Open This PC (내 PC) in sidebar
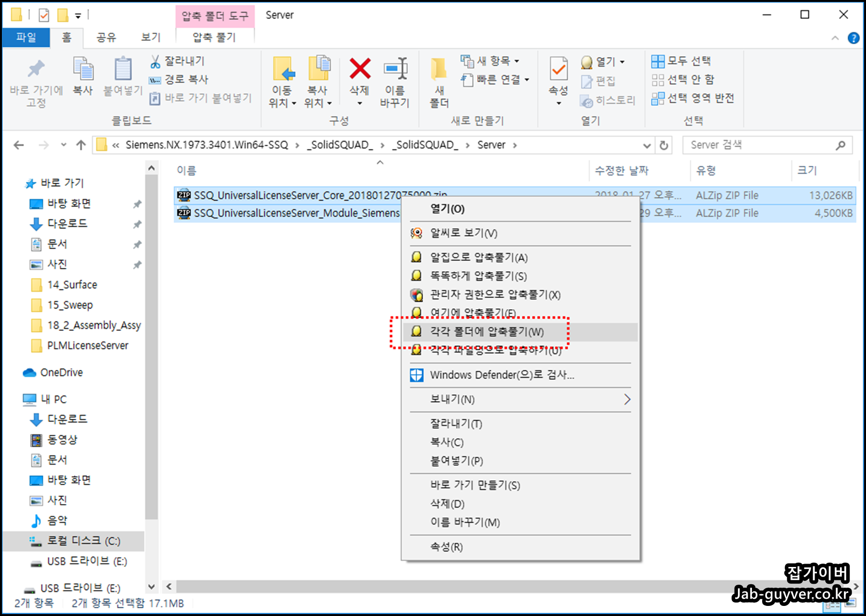Viewport: 866px width, 616px height. (x=45, y=399)
